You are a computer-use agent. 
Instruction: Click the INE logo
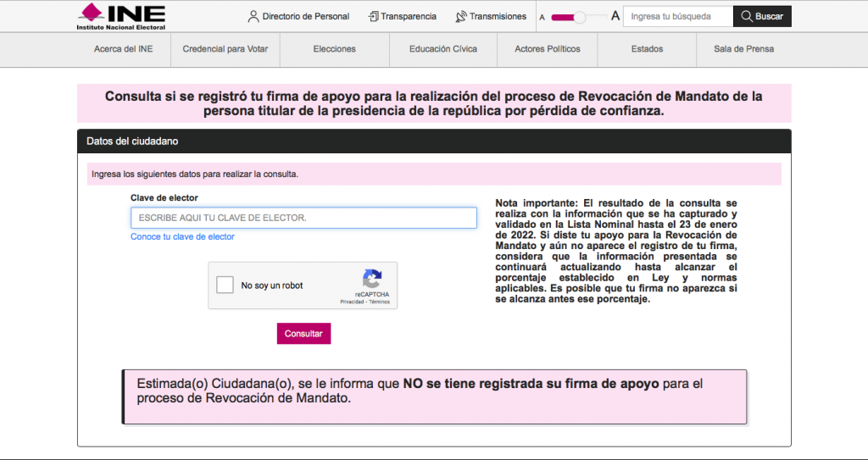click(x=121, y=16)
